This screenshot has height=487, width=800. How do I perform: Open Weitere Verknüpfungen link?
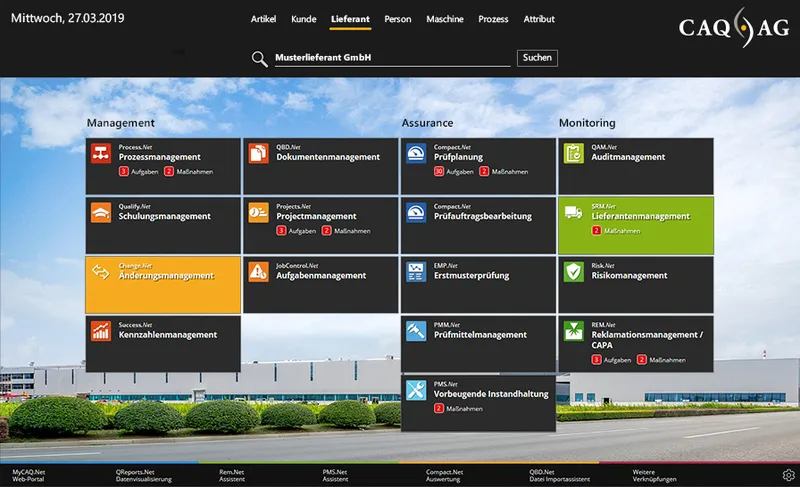(655, 475)
